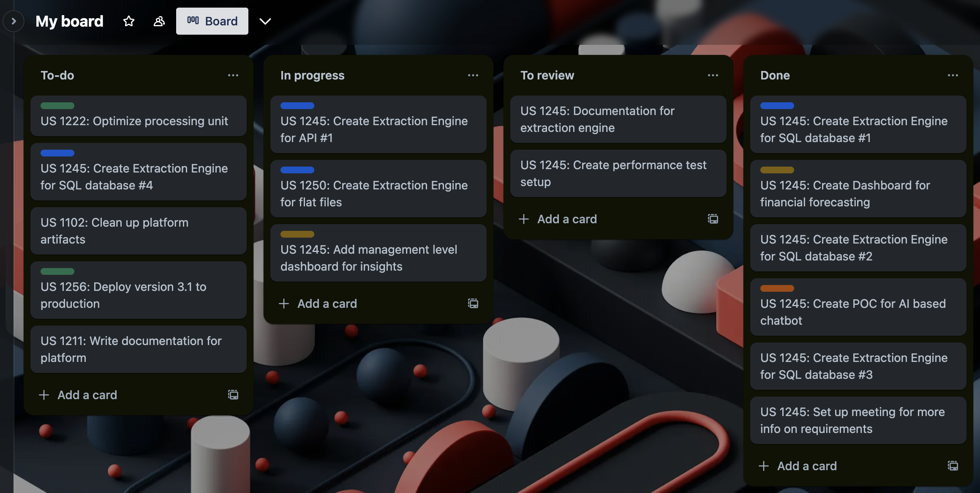Viewport: 980px width, 493px height.
Task: Add a card to To review list
Action: point(558,219)
